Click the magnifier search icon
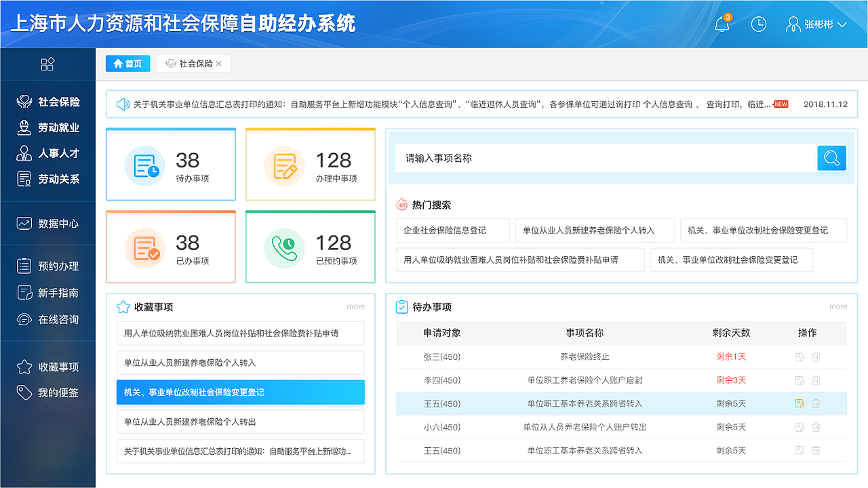Image resolution: width=868 pixels, height=488 pixels. 831,158
